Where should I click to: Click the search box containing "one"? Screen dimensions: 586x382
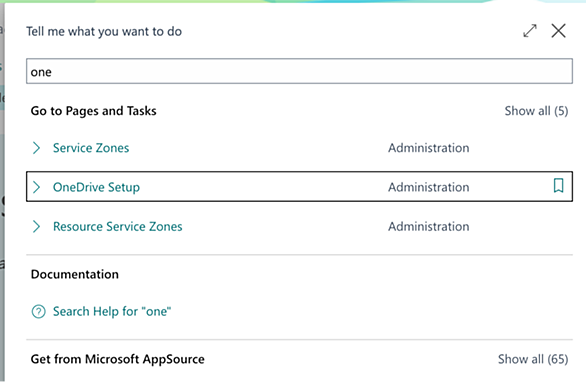[299, 71]
